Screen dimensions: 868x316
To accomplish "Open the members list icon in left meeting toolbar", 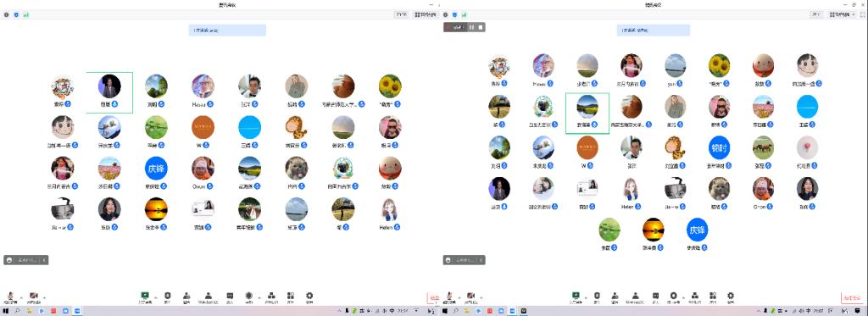I will click(x=209, y=296).
